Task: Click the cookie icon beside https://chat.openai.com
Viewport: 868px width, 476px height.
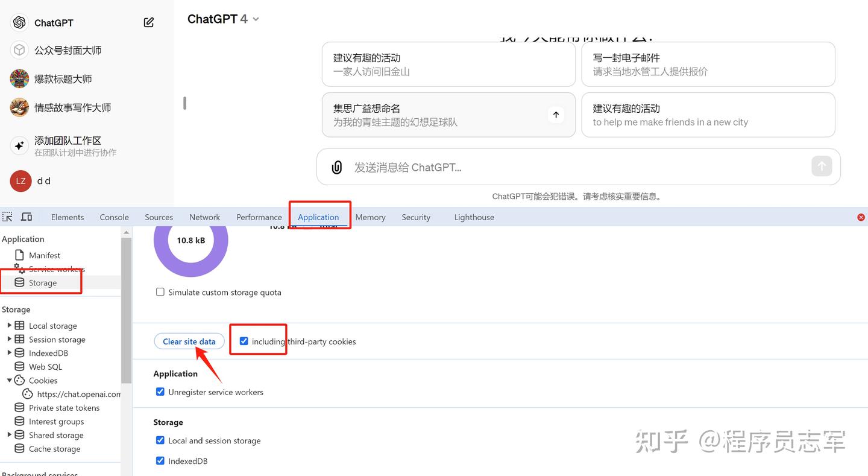Action: point(28,394)
